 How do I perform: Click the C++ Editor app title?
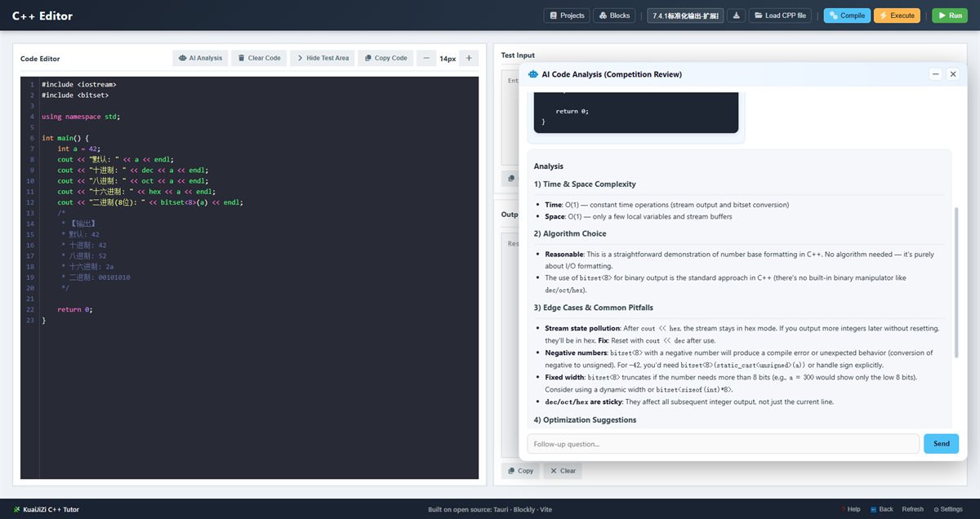42,16
